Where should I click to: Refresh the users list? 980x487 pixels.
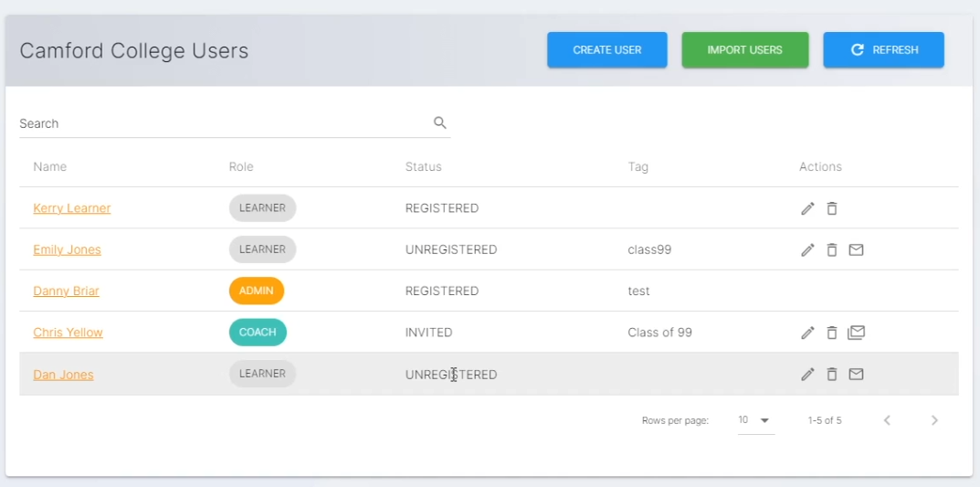click(x=883, y=50)
